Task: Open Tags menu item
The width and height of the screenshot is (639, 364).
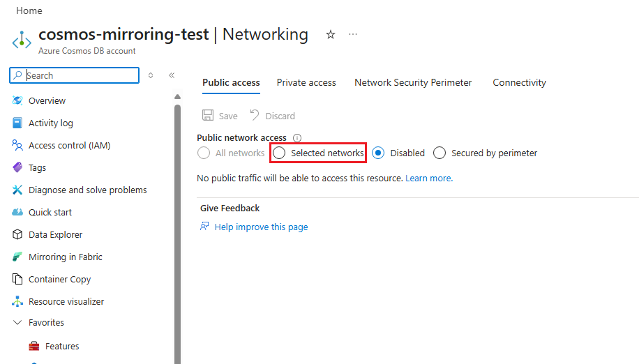Action: tap(37, 168)
